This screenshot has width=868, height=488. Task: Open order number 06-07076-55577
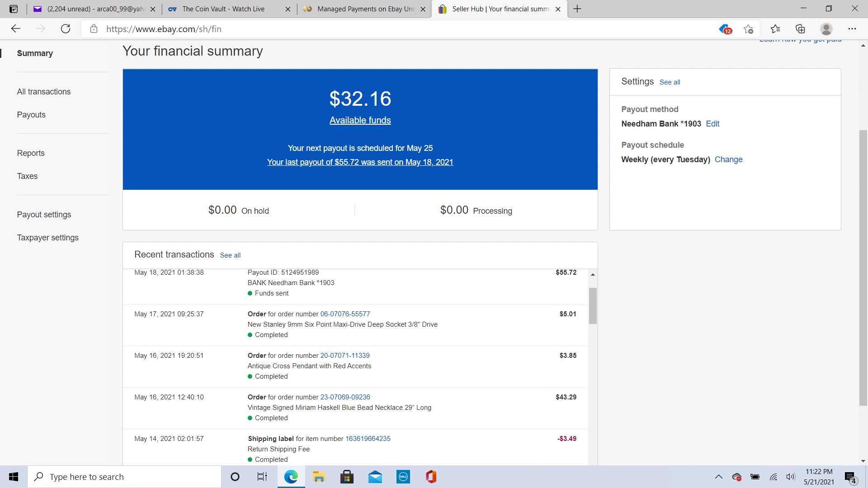pyautogui.click(x=345, y=314)
